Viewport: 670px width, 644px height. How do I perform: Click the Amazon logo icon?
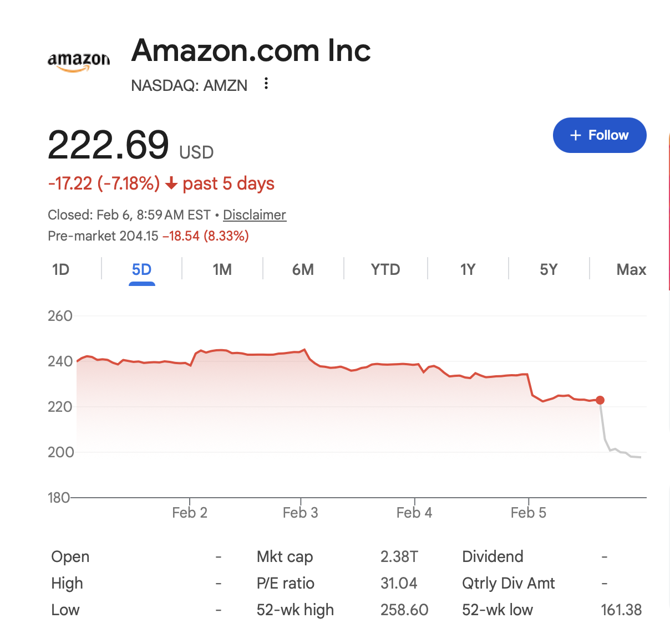pyautogui.click(x=79, y=62)
